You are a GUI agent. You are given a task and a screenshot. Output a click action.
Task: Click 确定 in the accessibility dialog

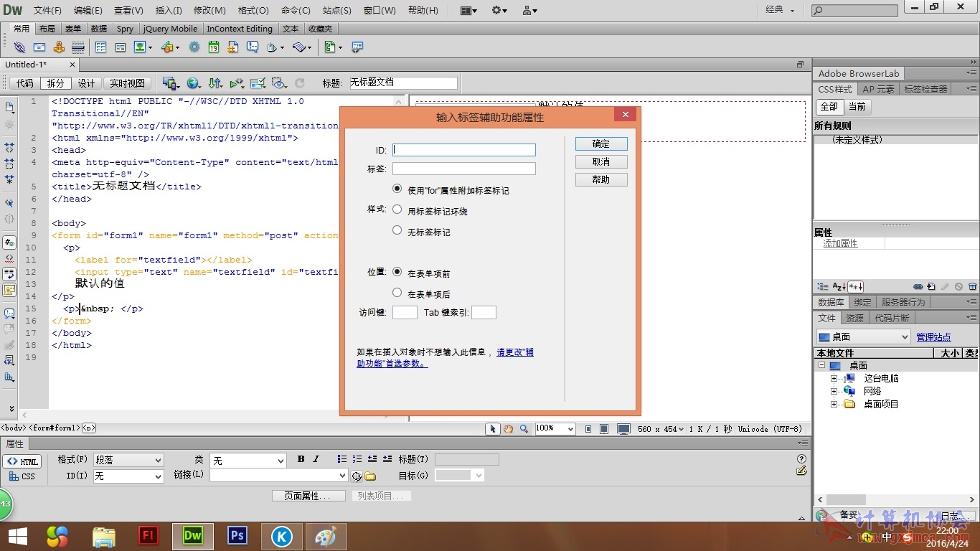pyautogui.click(x=601, y=143)
